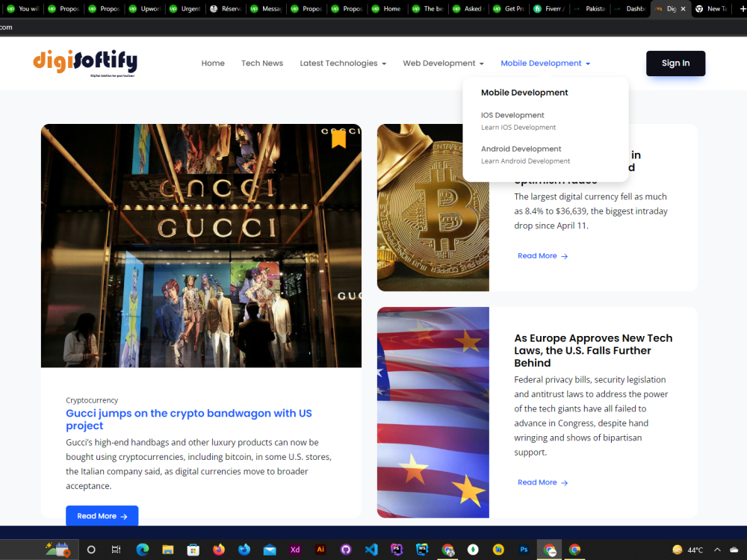Click the Cryptocurrency category label

(x=92, y=400)
